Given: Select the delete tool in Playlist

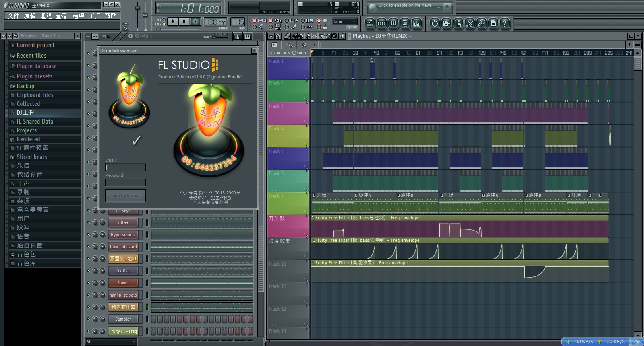Looking at the screenshot, I should click(301, 36).
